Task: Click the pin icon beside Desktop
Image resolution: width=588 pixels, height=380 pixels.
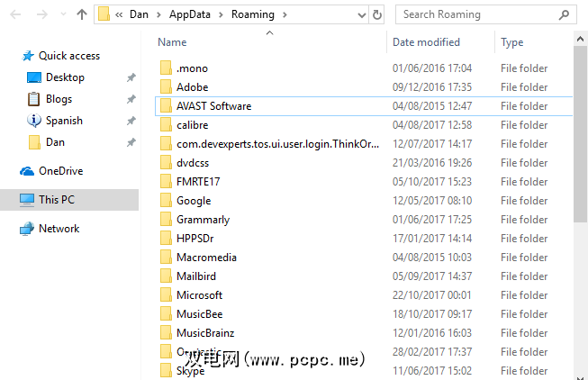Action: [x=131, y=77]
